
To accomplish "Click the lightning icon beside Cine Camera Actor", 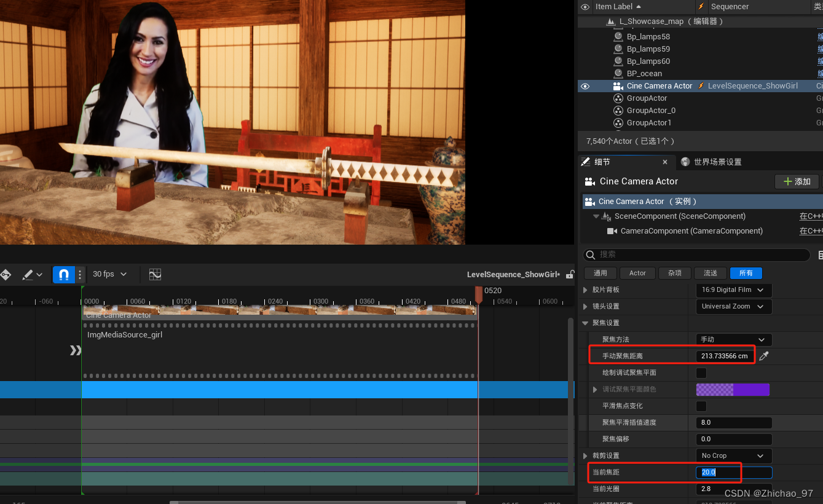I will click(701, 86).
